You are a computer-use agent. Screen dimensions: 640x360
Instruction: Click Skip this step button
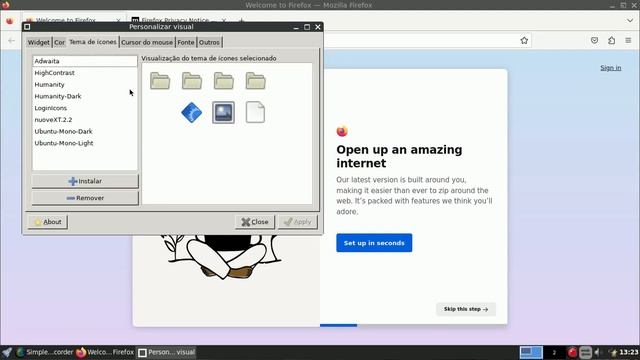click(466, 309)
